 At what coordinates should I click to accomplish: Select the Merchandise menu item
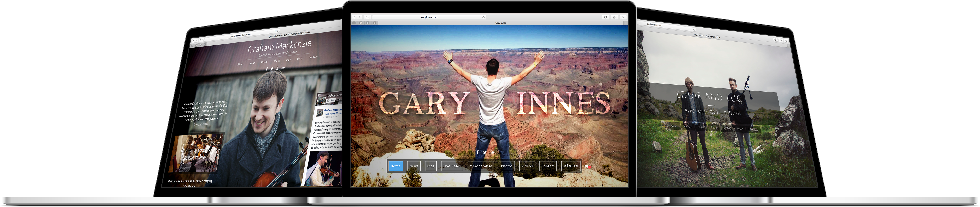pos(481,166)
